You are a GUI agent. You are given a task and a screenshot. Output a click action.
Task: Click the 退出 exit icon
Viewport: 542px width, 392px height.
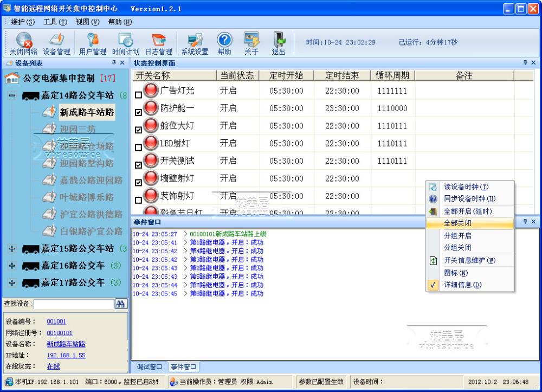tap(279, 42)
